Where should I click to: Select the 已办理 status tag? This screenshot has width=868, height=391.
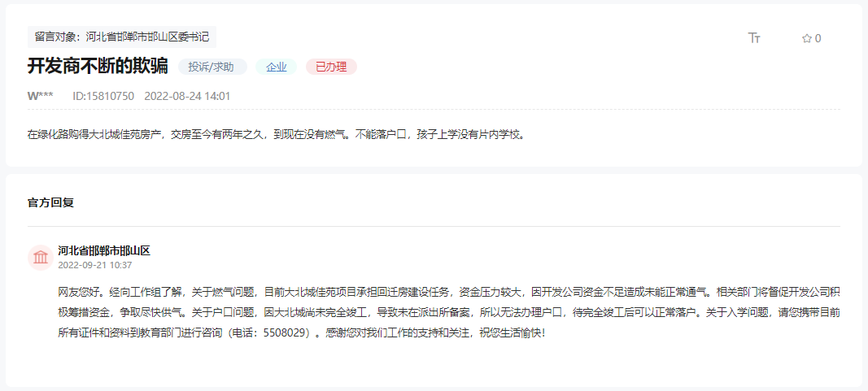tap(331, 67)
